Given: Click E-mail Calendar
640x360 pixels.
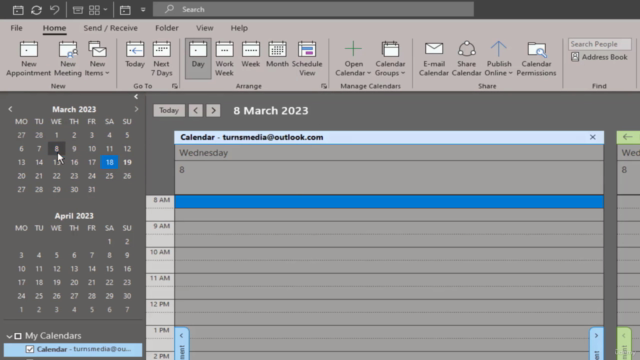Looking at the screenshot, I should click(x=433, y=59).
